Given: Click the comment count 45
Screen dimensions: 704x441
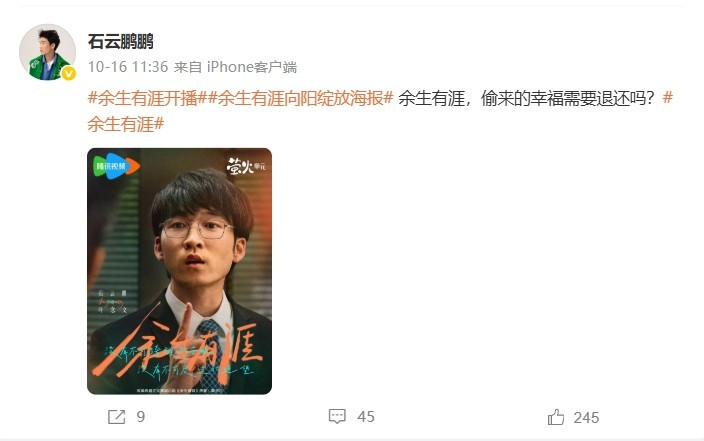Looking at the screenshot, I should coord(366,417).
